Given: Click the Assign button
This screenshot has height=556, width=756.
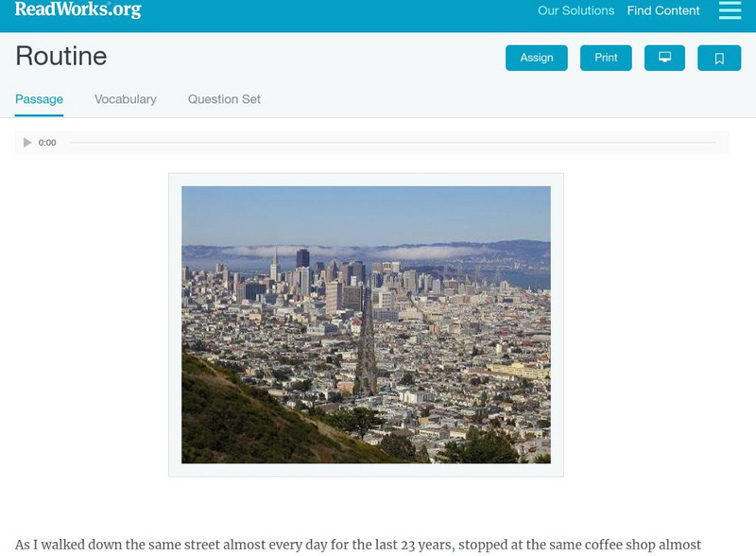Looking at the screenshot, I should (x=537, y=58).
